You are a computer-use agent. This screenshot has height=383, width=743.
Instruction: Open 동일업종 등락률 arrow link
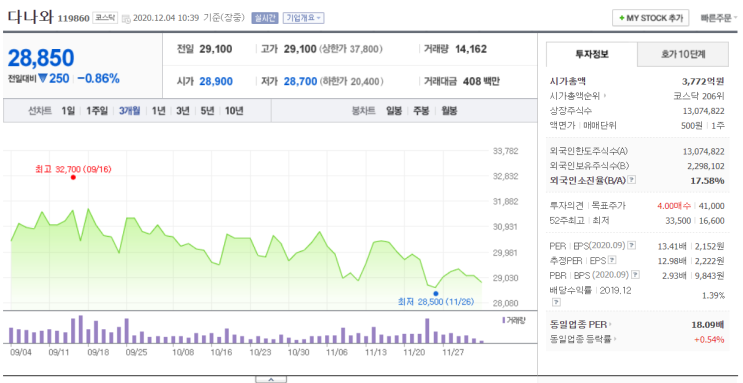[x=583, y=339]
